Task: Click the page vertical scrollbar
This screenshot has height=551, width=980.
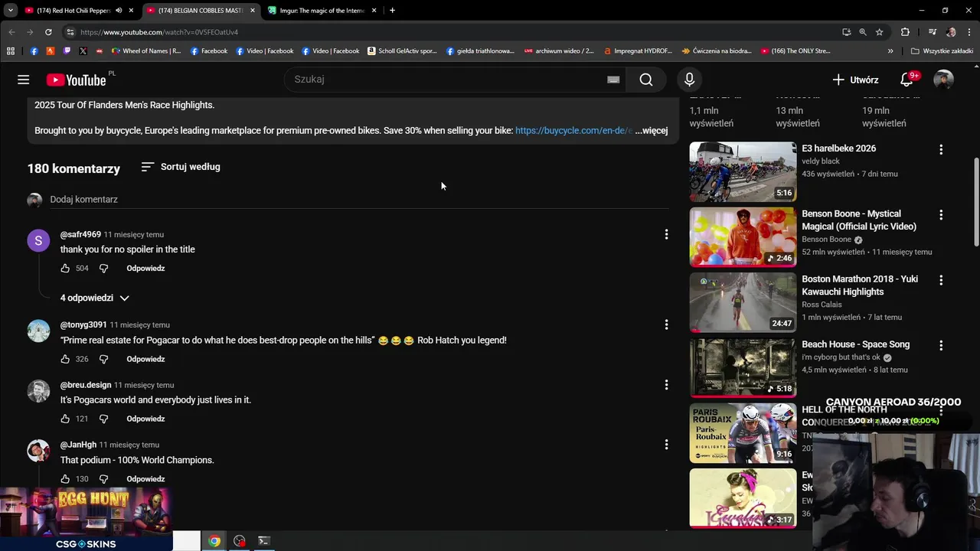Action: (975, 201)
